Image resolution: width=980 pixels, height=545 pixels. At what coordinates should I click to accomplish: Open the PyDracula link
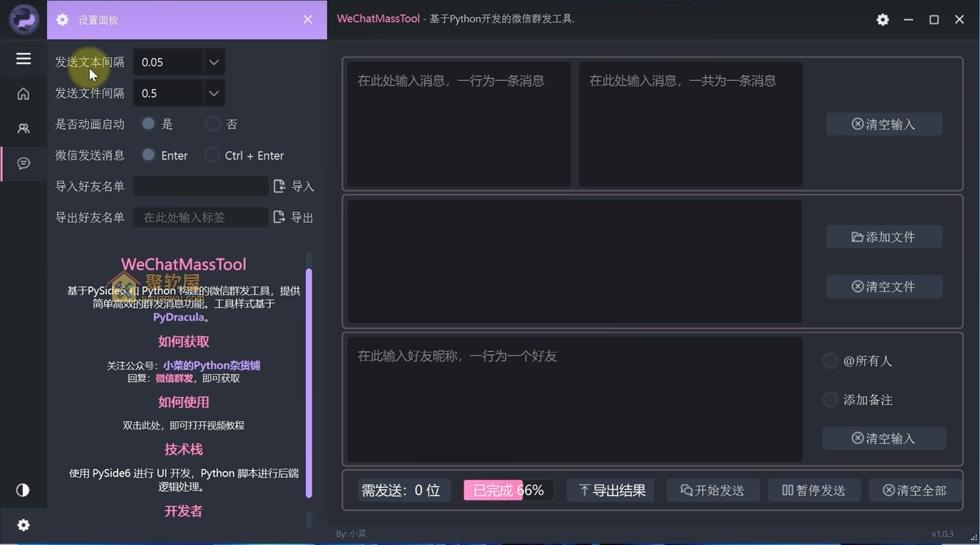coord(179,317)
